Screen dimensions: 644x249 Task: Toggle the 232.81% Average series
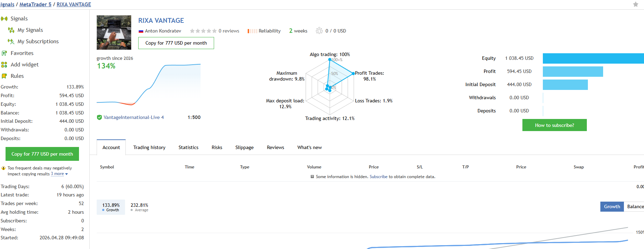point(139,207)
